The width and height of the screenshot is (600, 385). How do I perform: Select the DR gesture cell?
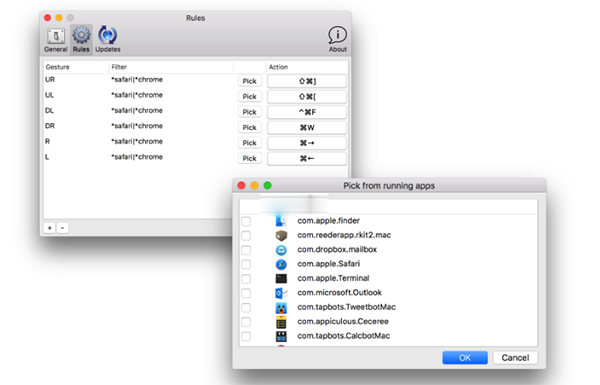pos(50,126)
